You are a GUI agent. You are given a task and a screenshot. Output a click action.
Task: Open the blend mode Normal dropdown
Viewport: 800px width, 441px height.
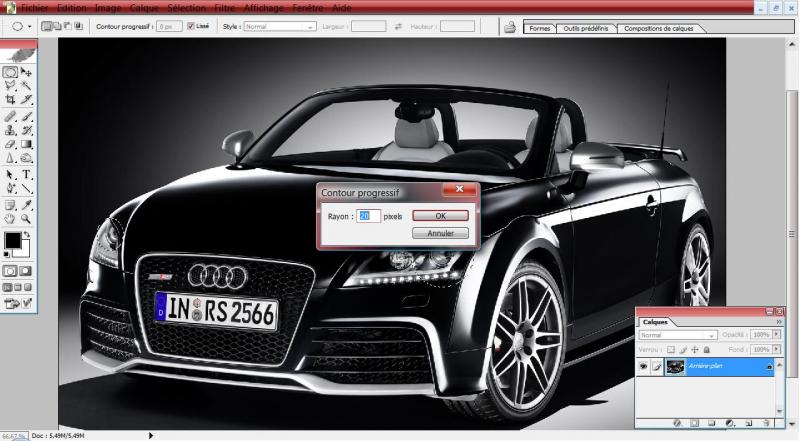[x=678, y=335]
